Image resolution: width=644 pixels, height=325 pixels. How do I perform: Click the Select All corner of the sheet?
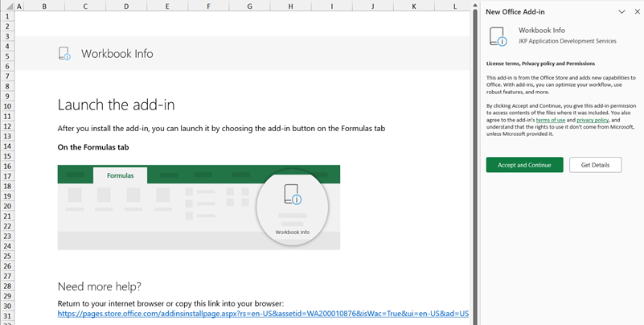tap(7, 6)
